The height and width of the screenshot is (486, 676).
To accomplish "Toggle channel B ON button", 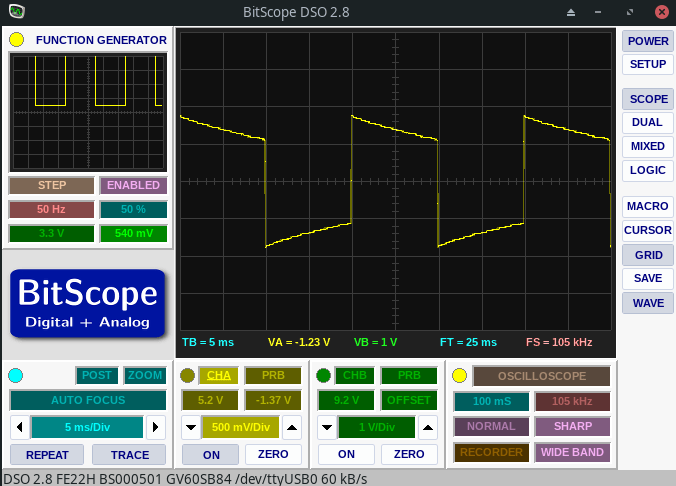I will point(346,454).
